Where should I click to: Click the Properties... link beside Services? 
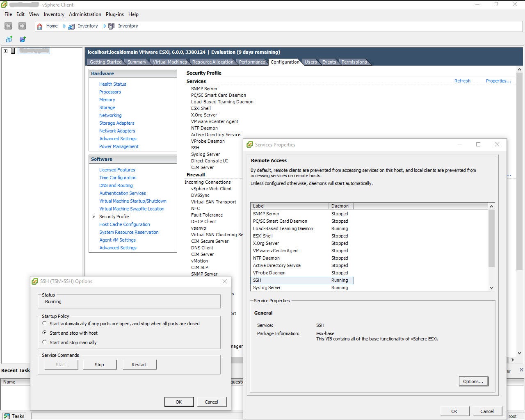498,81
